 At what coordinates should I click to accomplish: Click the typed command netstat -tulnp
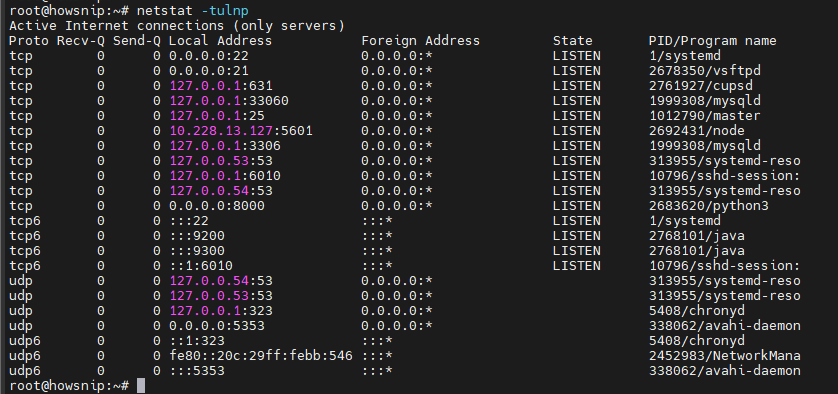click(192, 10)
